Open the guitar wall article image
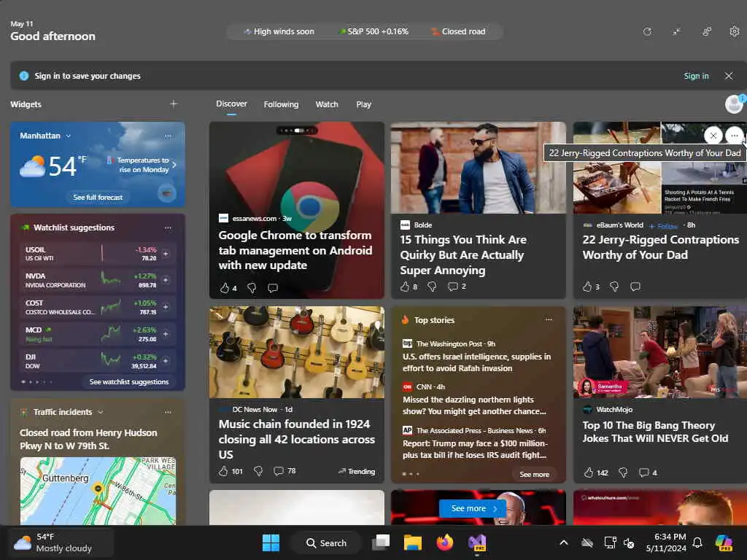This screenshot has height=560, width=747. pos(296,352)
